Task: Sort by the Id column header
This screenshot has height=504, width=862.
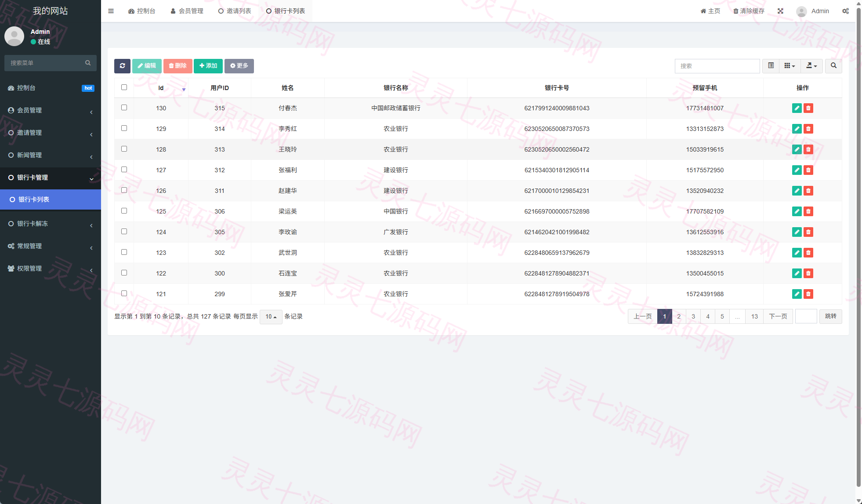Action: point(161,88)
